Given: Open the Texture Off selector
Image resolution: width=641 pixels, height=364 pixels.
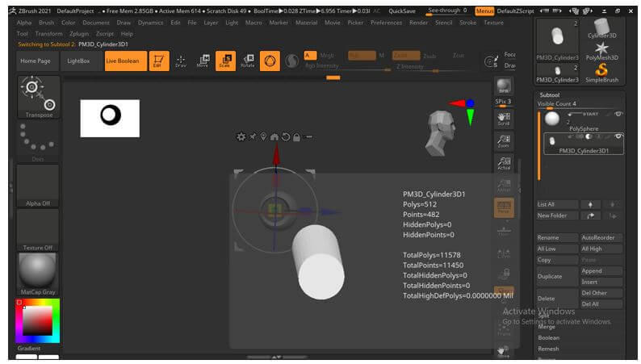Looking at the screenshot, I should (38, 230).
